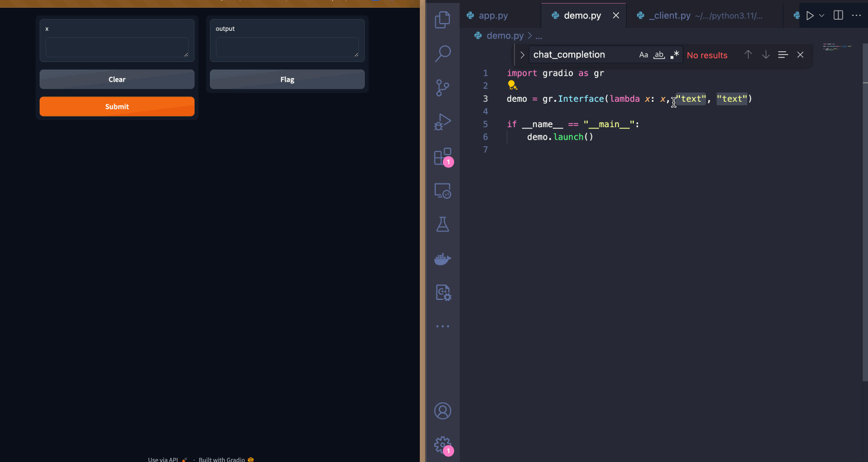The width and height of the screenshot is (868, 462).
Task: Click inside the x text input box
Action: (116, 48)
